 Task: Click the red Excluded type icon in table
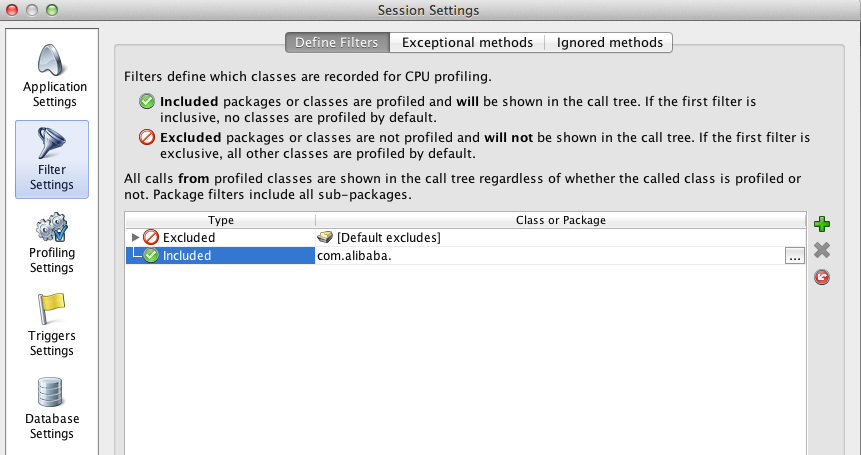(x=151, y=238)
